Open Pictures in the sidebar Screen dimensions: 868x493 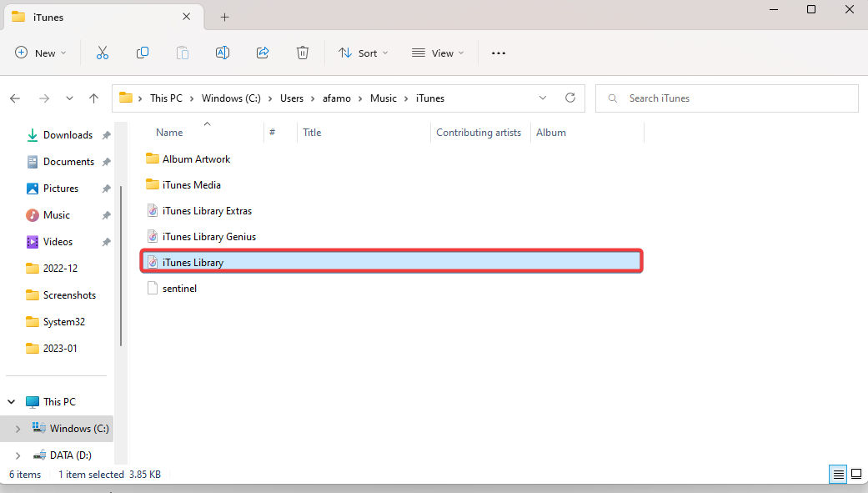[x=61, y=189]
